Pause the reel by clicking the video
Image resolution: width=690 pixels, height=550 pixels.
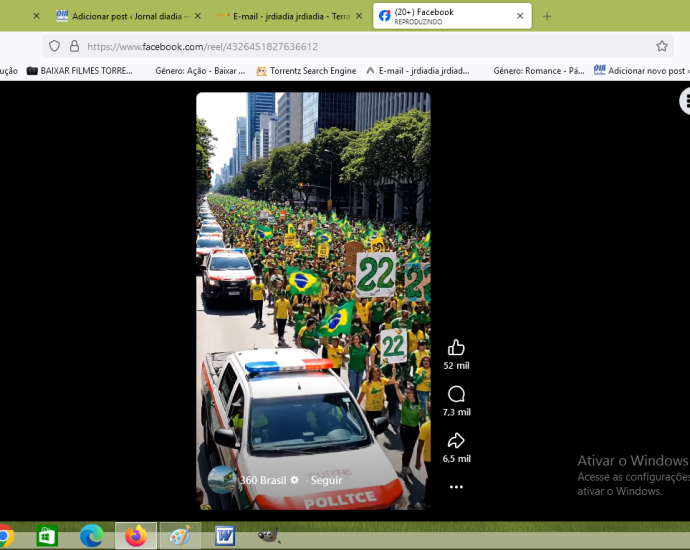(x=313, y=280)
